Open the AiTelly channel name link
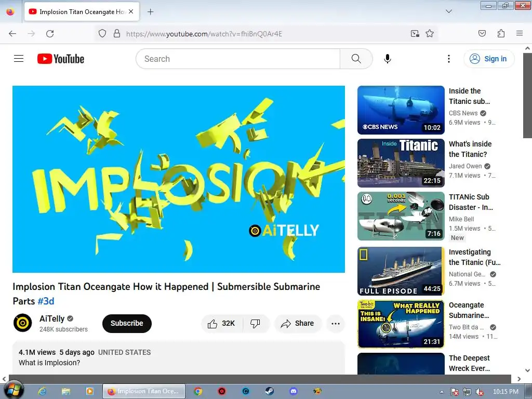Image resolution: width=532 pixels, height=399 pixels. [52, 318]
